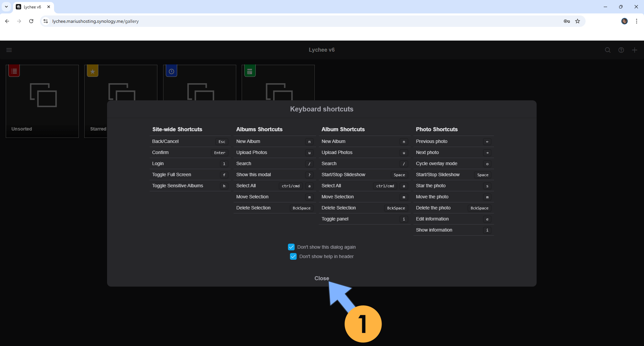The width and height of the screenshot is (644, 346).
Task: Open the Chrome profile avatar
Action: (625, 21)
